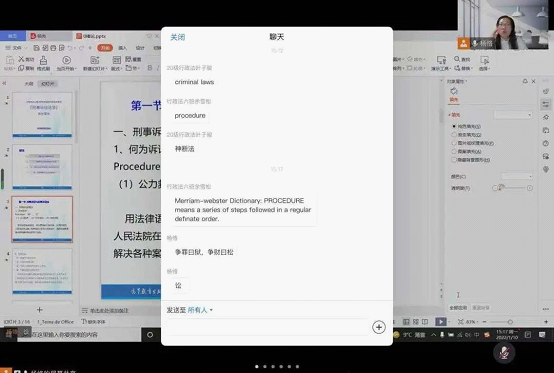Switch to the Outline view tab

click(29, 84)
